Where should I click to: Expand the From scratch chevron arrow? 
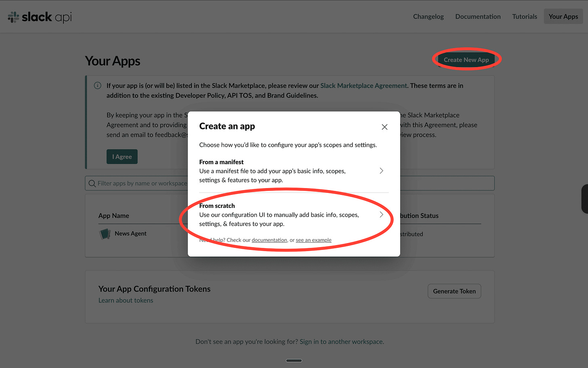point(381,214)
